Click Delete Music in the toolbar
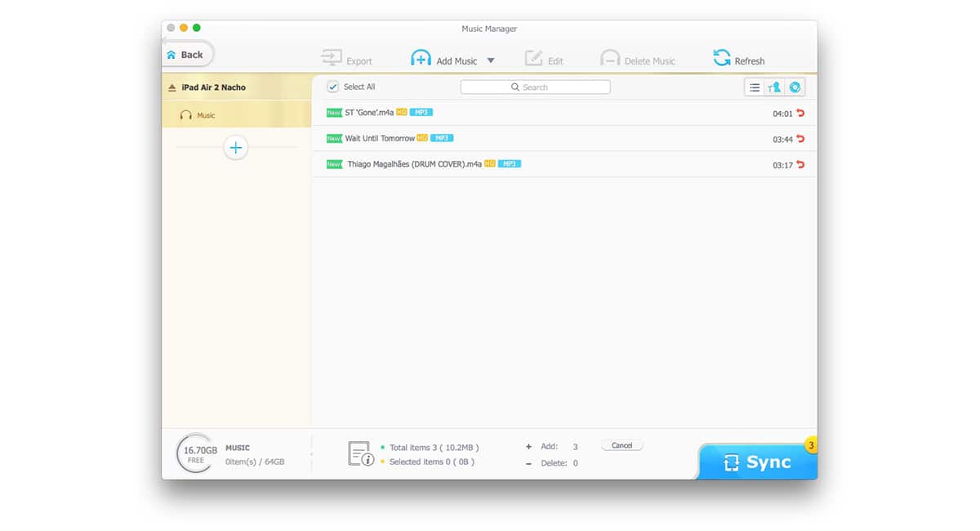Viewport: 980px width, 531px height. coord(638,60)
